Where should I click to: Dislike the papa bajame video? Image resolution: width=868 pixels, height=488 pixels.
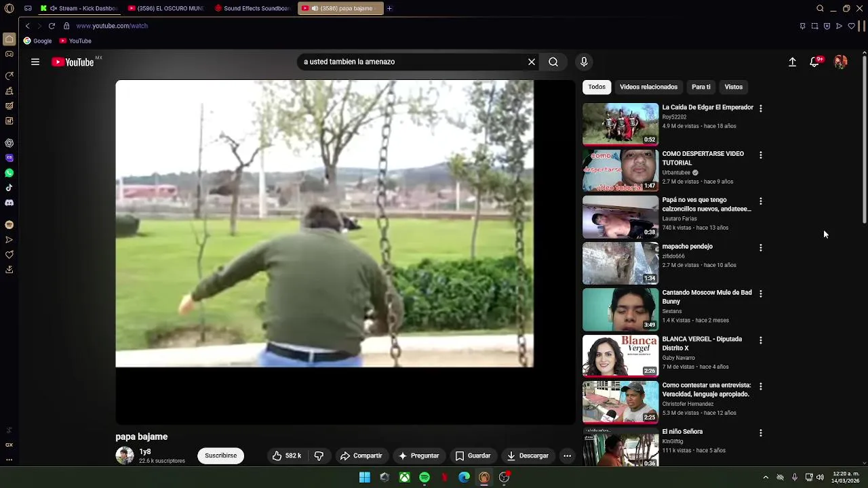click(x=319, y=455)
